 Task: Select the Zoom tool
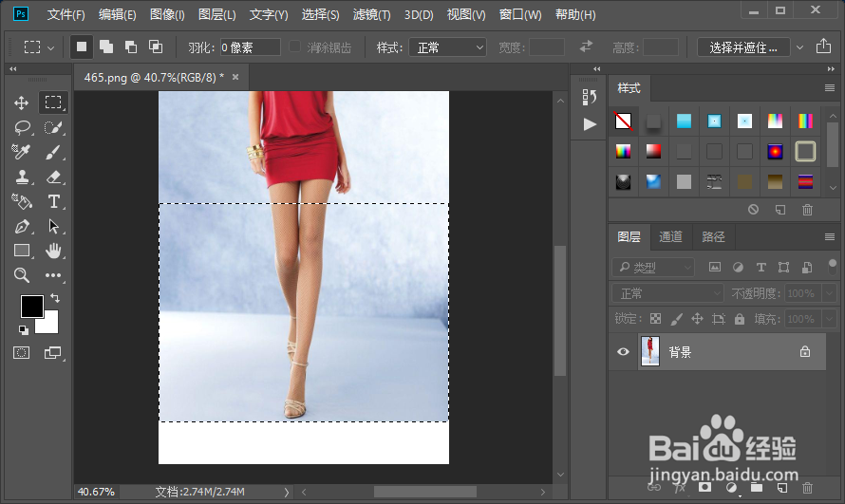[x=22, y=275]
